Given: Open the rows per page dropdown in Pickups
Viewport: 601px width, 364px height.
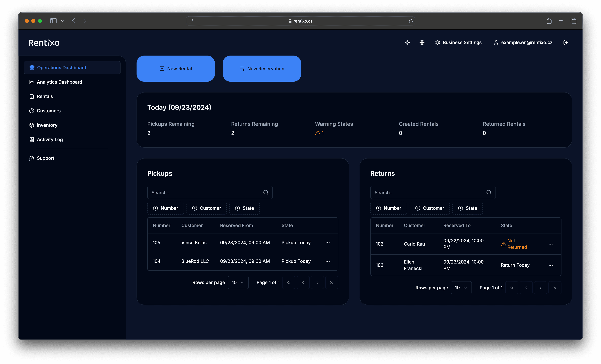Looking at the screenshot, I should [x=238, y=282].
